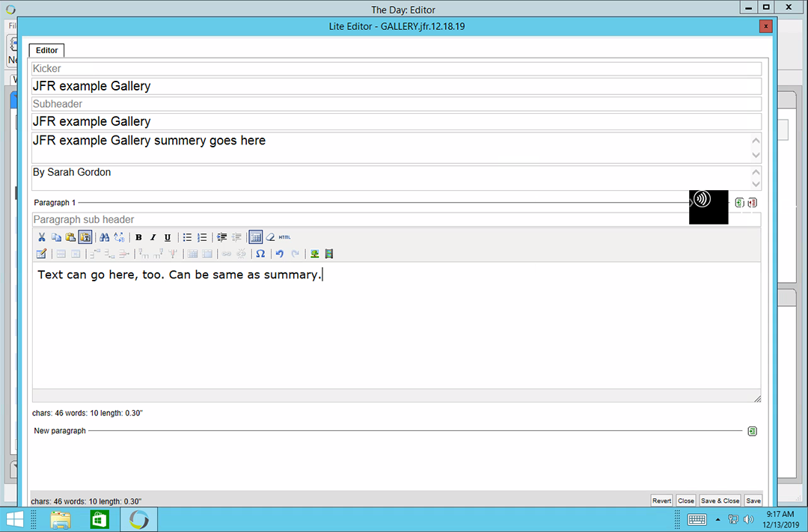Viewport: 808px width, 532px height.
Task: Click the Paste clipboard icon
Action: 70,237
